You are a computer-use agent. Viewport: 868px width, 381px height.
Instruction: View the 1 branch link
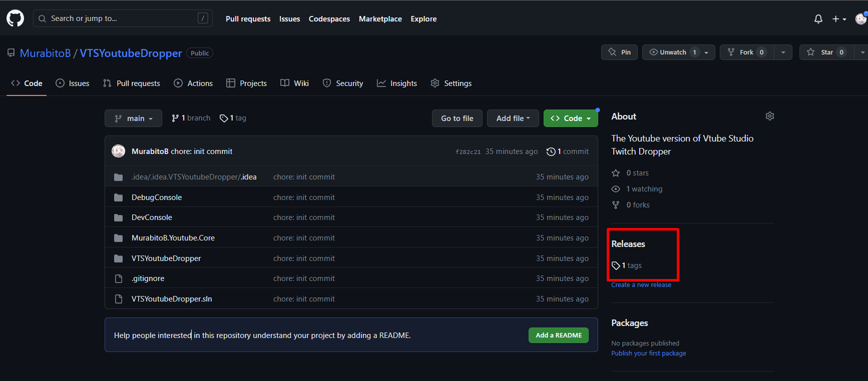pos(191,118)
